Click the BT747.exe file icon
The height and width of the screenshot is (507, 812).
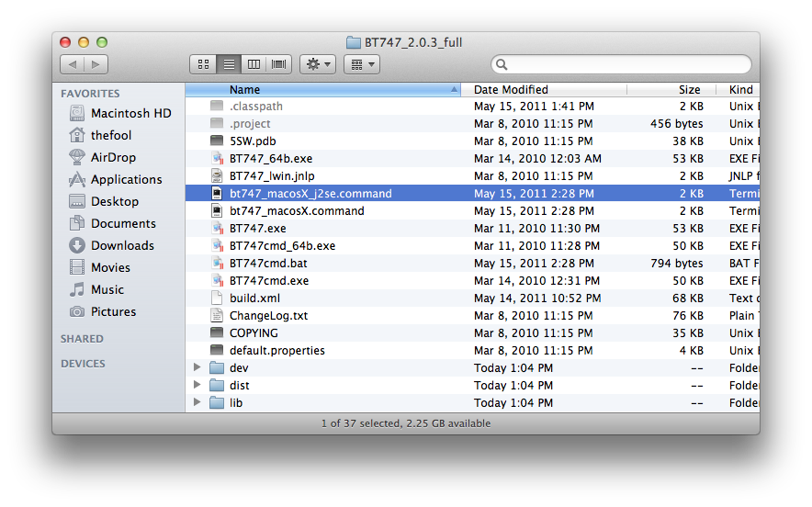217,229
